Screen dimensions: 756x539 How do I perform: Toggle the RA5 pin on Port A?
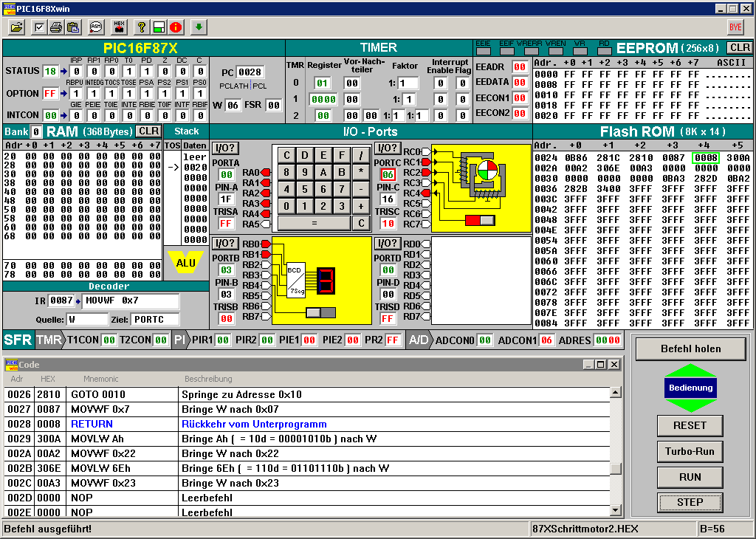tap(265, 224)
